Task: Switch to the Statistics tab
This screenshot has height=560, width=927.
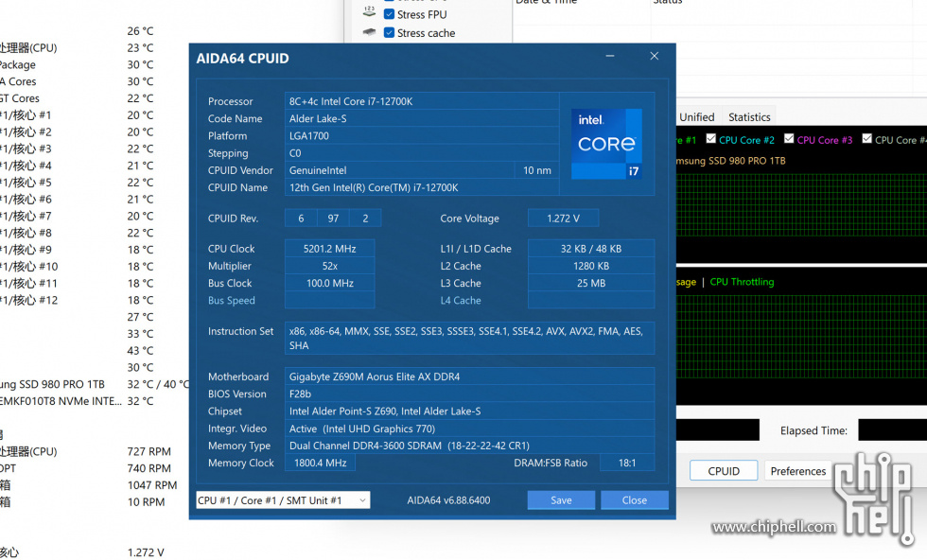Action: 749,117
